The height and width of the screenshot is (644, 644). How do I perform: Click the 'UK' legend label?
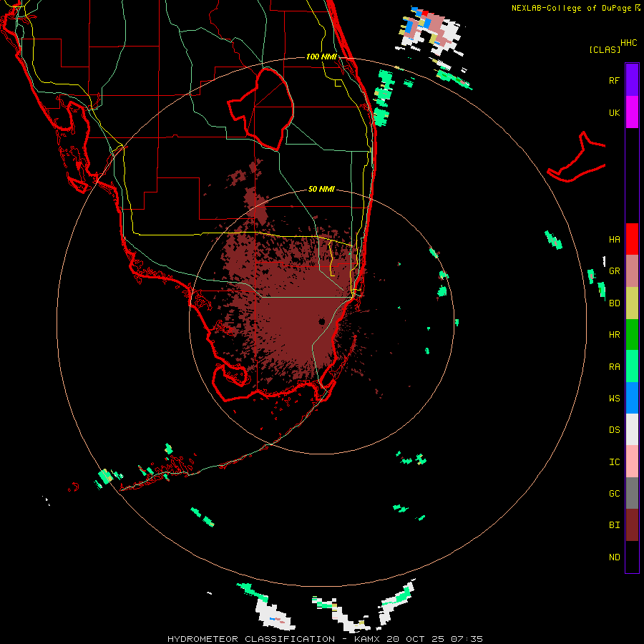pos(614,112)
